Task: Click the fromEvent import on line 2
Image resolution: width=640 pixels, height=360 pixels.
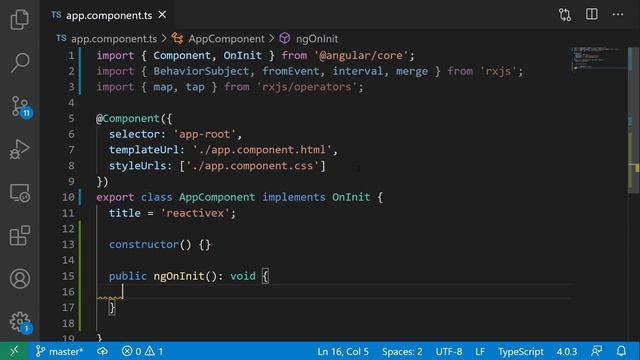Action: click(291, 71)
